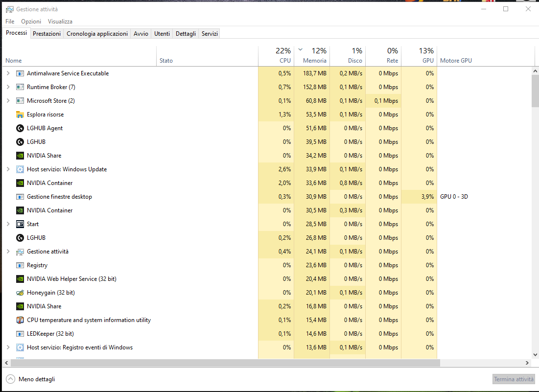
Task: Collapse view with Meno dettagli arrow
Action: (11, 379)
